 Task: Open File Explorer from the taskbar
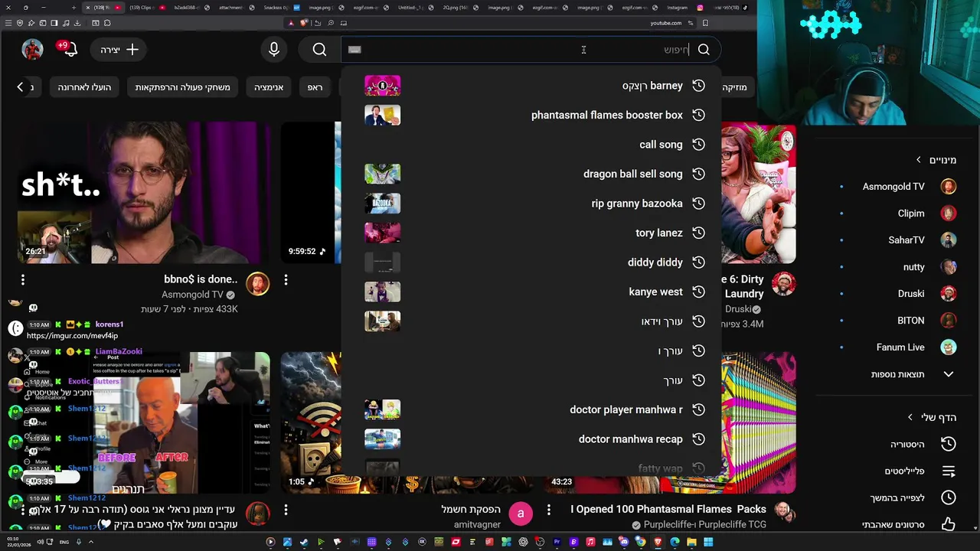[x=691, y=542]
